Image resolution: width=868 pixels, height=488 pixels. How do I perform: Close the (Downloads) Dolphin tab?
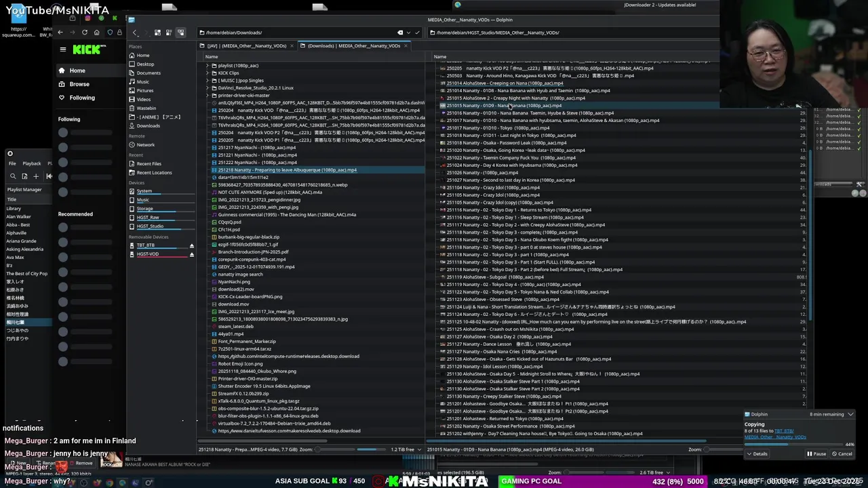406,46
